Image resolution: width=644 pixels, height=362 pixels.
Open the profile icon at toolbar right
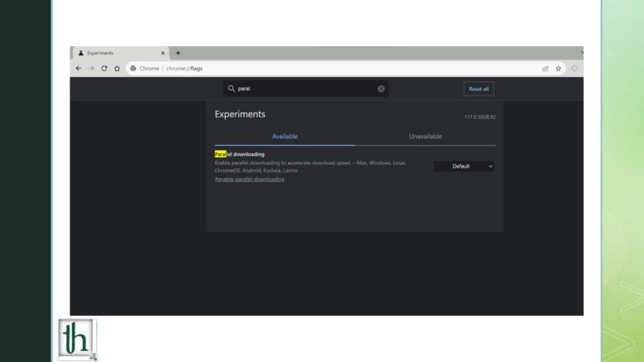[x=574, y=69]
